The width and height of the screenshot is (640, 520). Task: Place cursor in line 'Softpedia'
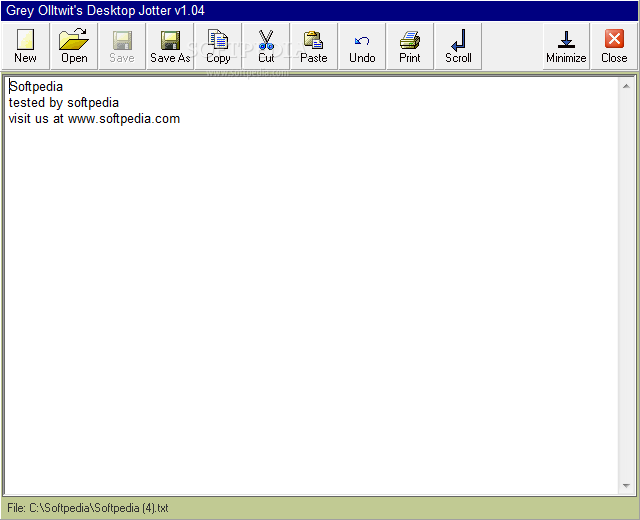36,87
